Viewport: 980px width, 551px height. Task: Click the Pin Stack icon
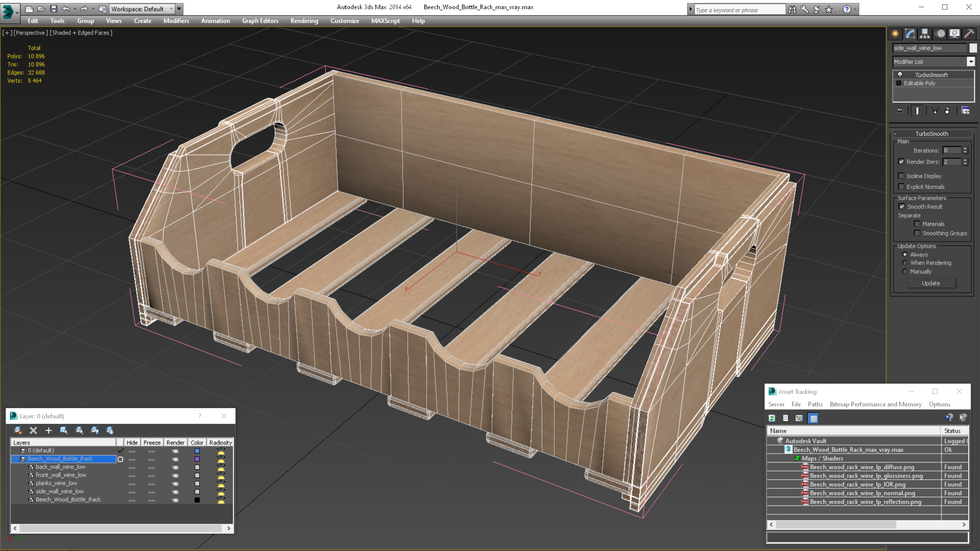click(899, 111)
